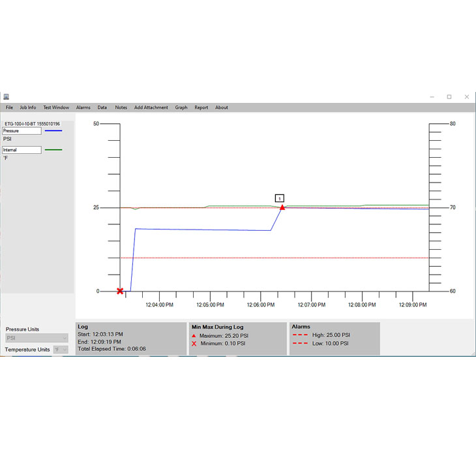This screenshot has height=476, width=476.
Task: Open the Job Info menu
Action: pyautogui.click(x=28, y=108)
